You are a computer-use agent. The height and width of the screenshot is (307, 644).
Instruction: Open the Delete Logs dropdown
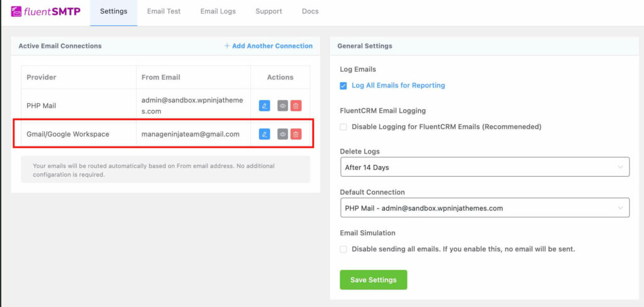(x=485, y=167)
